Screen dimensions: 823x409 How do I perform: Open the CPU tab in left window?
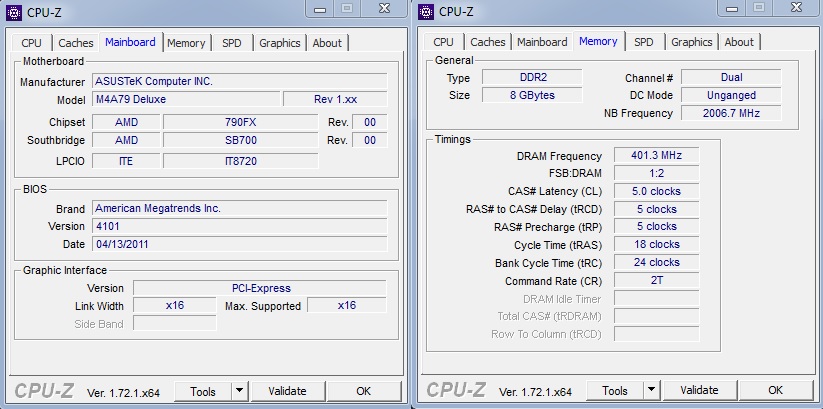click(31, 43)
